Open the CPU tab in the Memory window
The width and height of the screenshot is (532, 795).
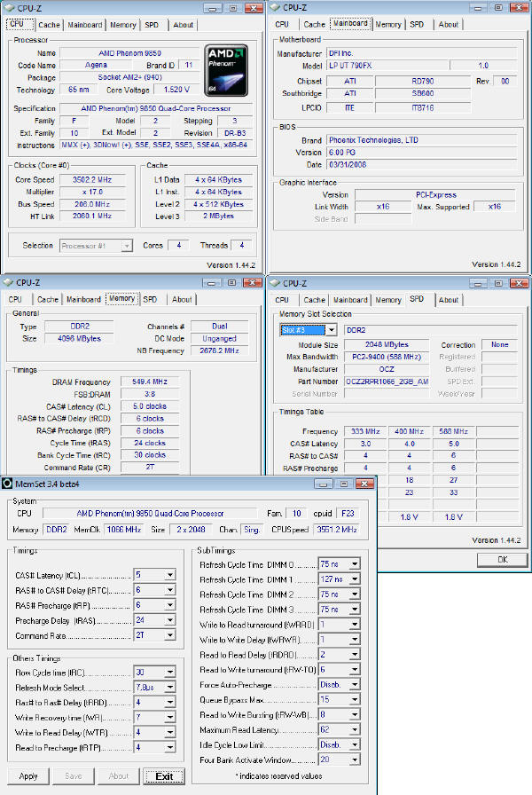tap(16, 299)
